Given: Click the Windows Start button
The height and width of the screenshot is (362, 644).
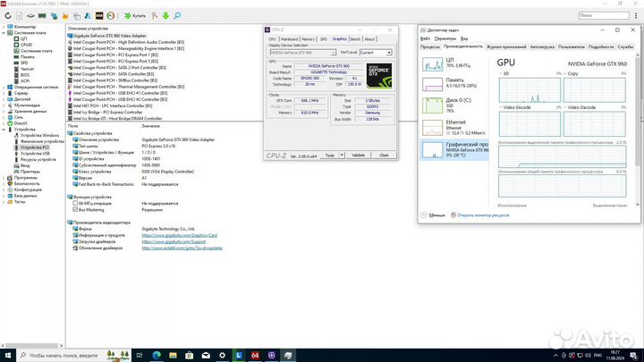Looking at the screenshot, I should tap(8, 356).
